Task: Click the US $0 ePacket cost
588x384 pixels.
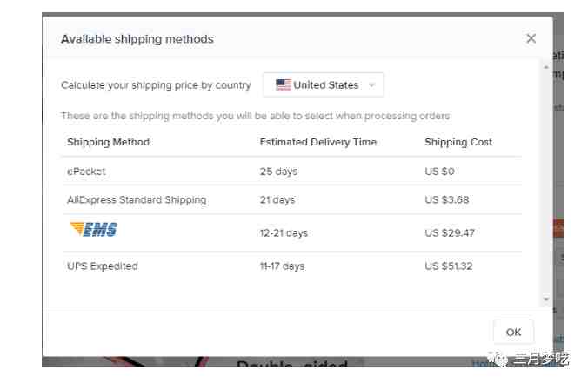Action: (x=439, y=172)
